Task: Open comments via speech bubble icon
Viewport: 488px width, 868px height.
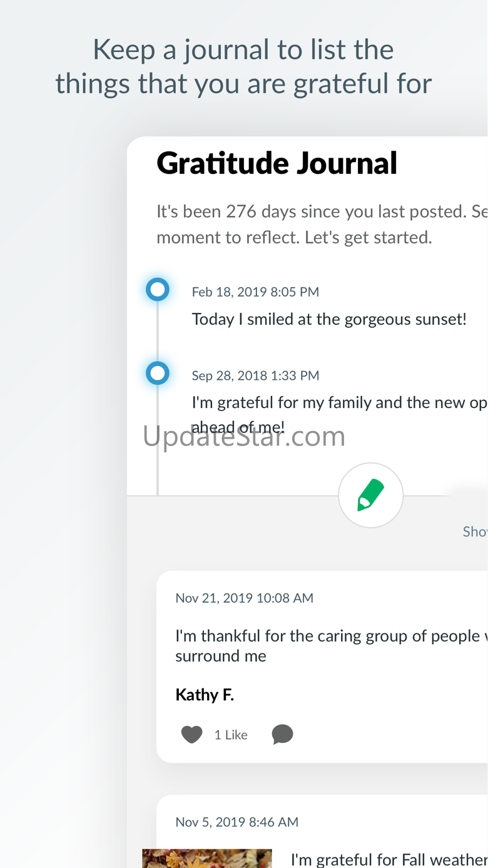Action: [282, 734]
